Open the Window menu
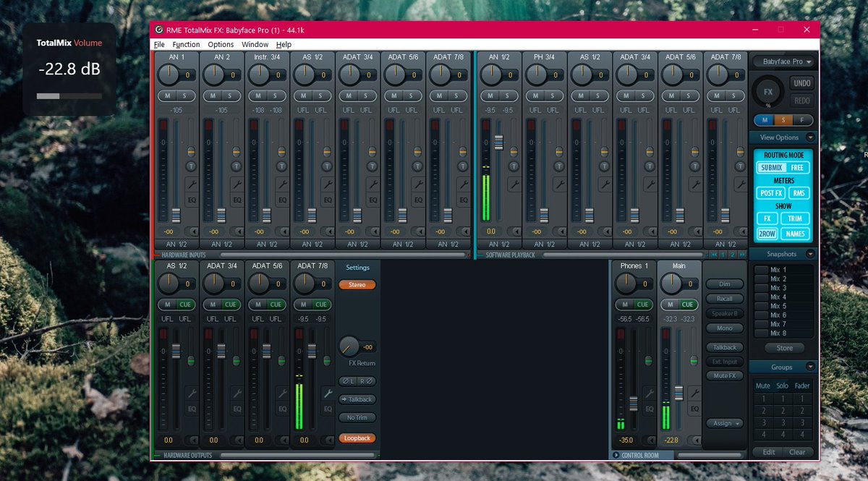868x481 pixels. coord(255,44)
